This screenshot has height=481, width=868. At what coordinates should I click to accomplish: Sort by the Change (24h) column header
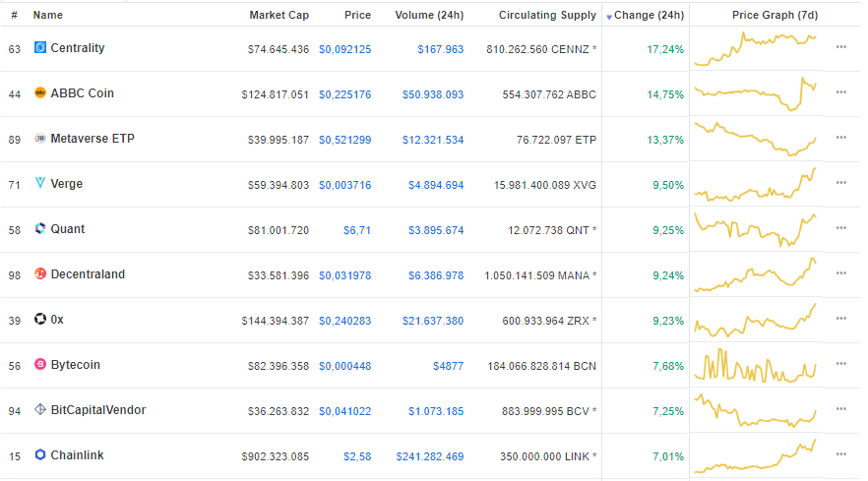click(x=649, y=15)
